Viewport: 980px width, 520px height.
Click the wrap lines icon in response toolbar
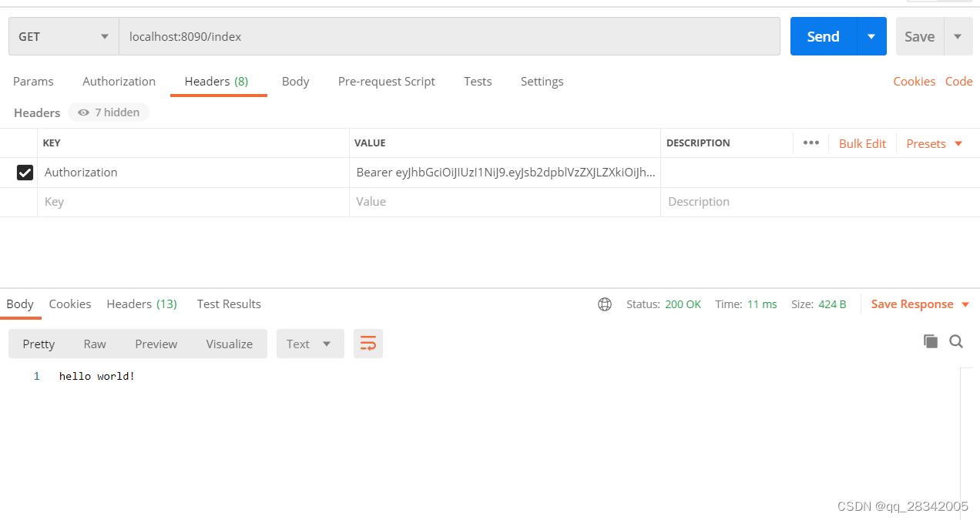pyautogui.click(x=368, y=344)
